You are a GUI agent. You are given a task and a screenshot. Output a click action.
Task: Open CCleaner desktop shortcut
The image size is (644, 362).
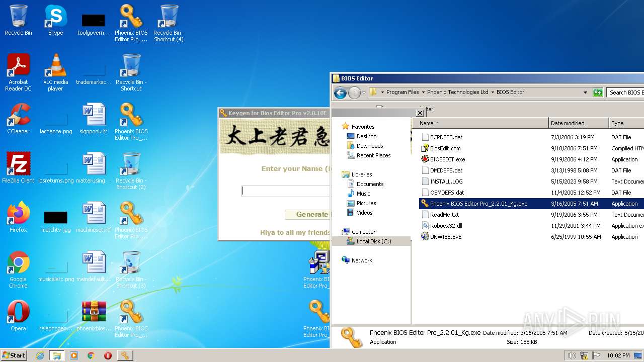click(18, 119)
